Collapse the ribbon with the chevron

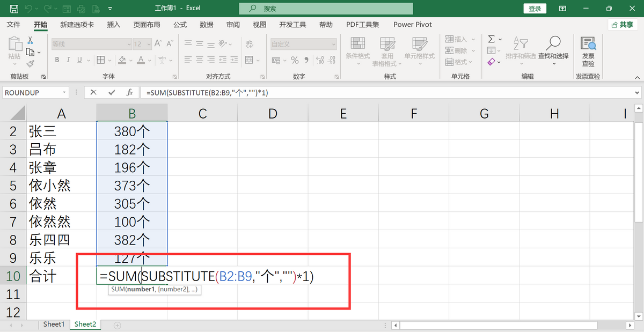point(638,77)
